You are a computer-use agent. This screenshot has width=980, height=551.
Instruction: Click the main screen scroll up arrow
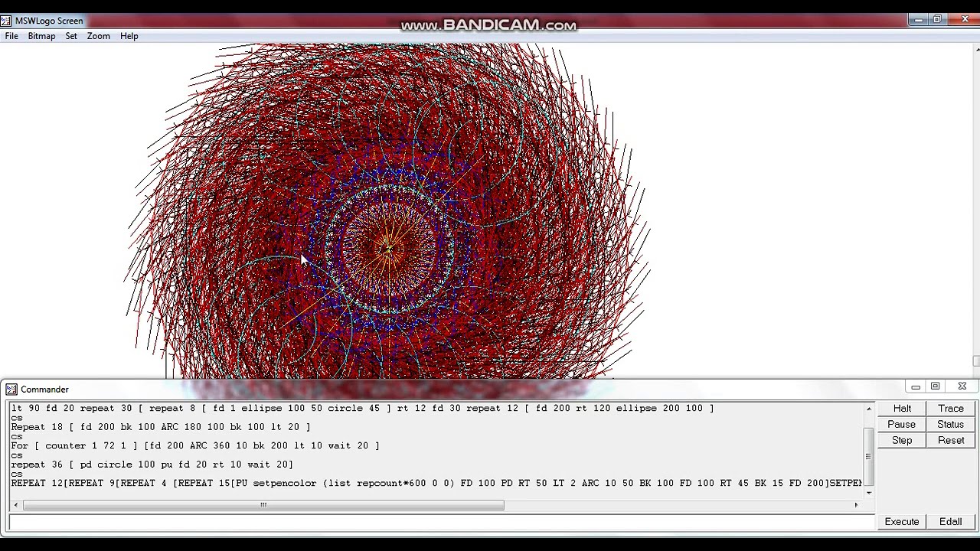(975, 50)
